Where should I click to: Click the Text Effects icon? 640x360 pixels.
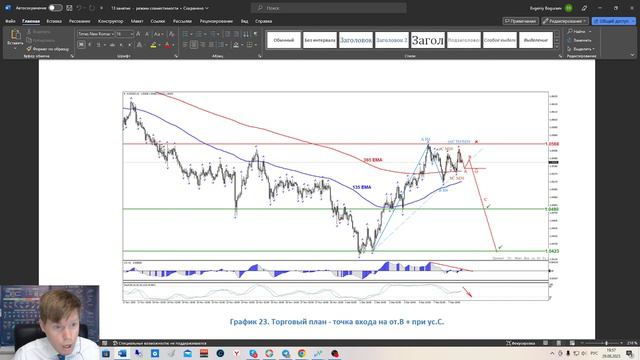point(139,44)
